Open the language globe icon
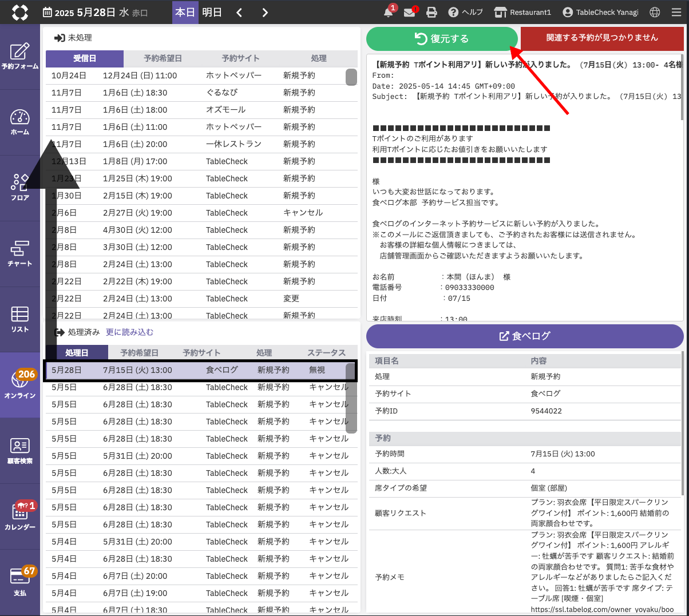 click(655, 12)
